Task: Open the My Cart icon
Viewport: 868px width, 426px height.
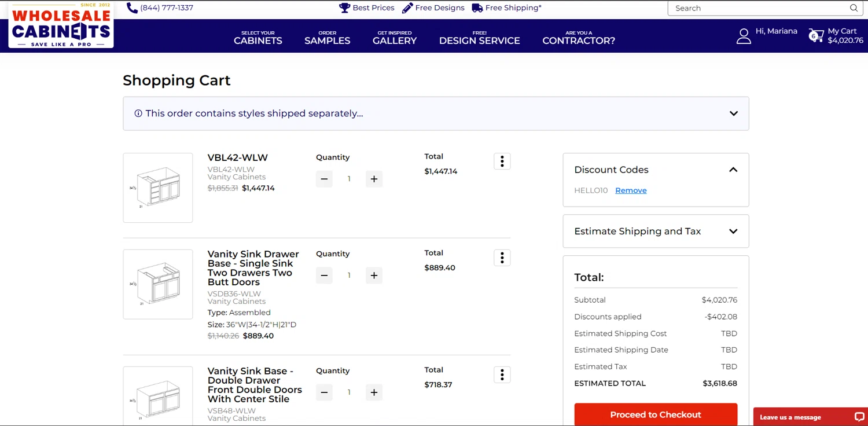Action: coord(816,36)
